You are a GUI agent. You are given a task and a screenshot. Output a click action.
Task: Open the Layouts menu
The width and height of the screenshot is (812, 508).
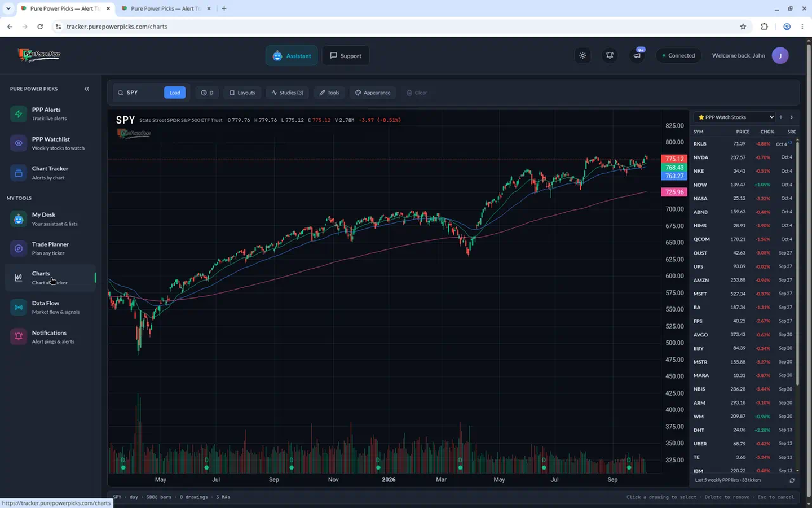coord(242,93)
